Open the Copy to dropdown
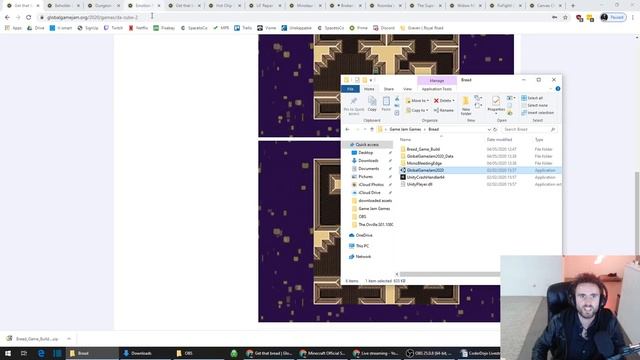640x360 pixels. click(417, 110)
